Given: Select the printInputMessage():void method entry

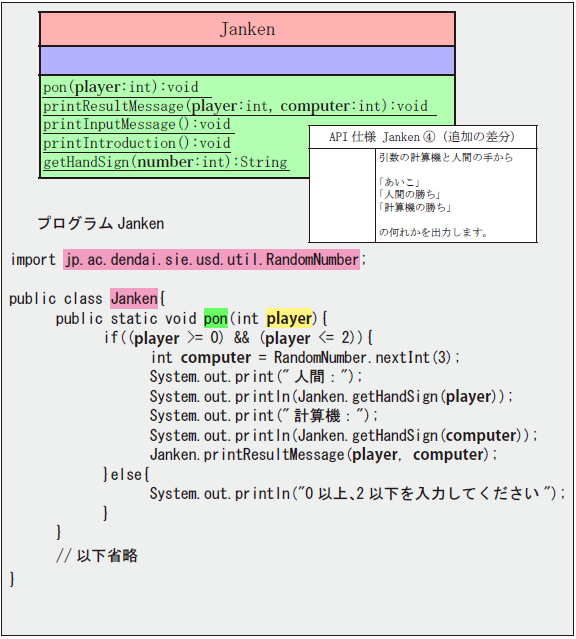Looking at the screenshot, I should 137,124.
